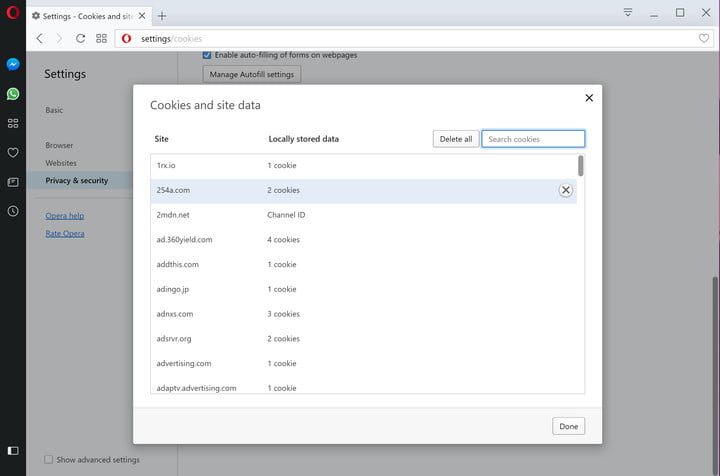This screenshot has height=476, width=720.
Task: Click the cookie list scrollbar thumb
Action: [x=580, y=166]
